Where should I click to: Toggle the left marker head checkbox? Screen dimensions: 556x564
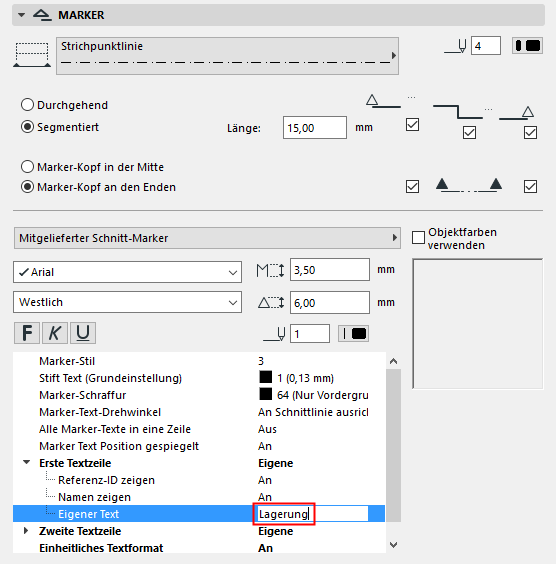(412, 187)
